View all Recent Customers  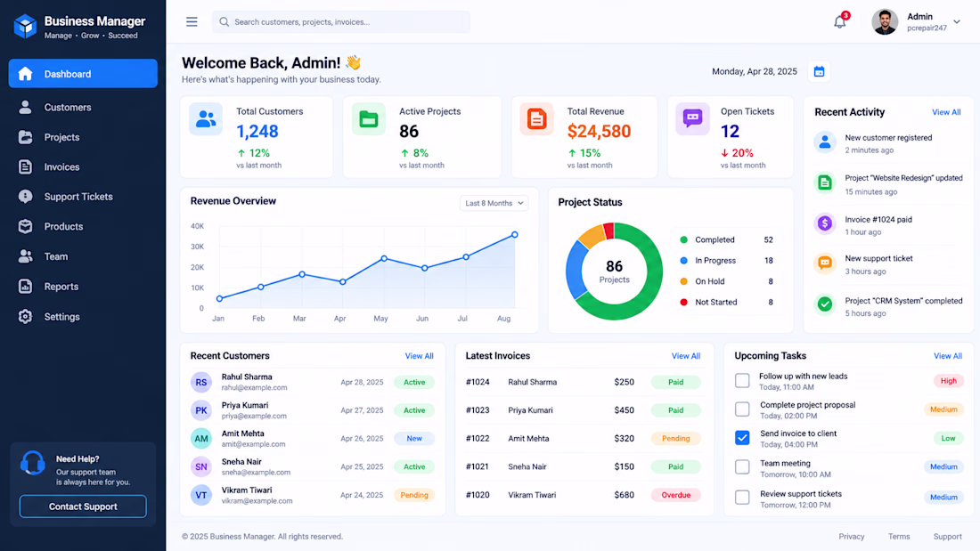pyautogui.click(x=419, y=356)
